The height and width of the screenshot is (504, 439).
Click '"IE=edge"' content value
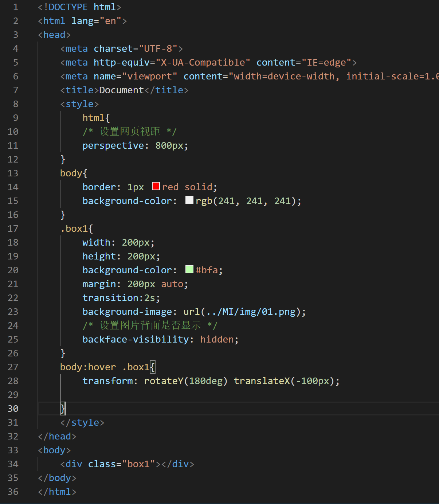tap(326, 62)
